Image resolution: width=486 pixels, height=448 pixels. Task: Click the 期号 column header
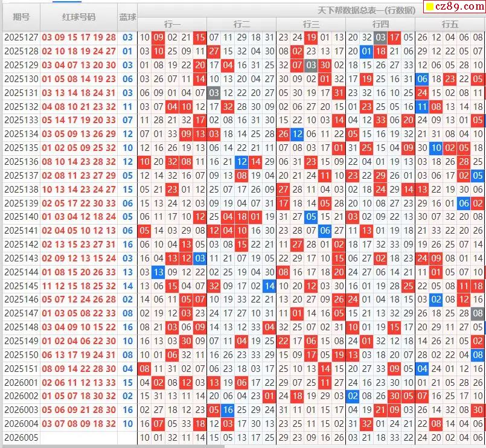(x=21, y=17)
